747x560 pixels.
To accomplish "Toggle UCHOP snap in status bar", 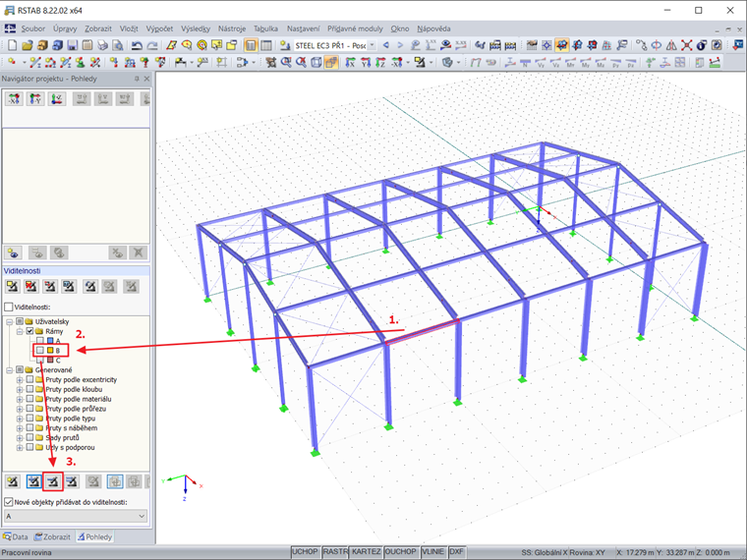I will [305, 552].
